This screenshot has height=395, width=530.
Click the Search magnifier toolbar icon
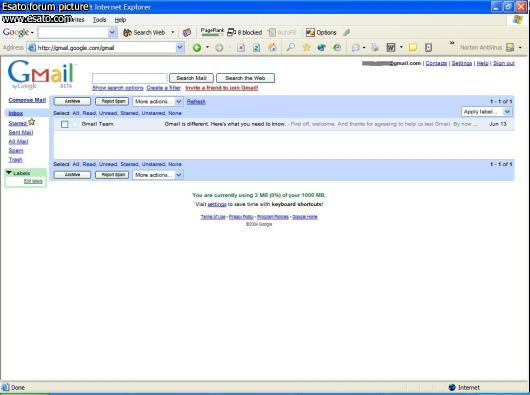(290, 48)
